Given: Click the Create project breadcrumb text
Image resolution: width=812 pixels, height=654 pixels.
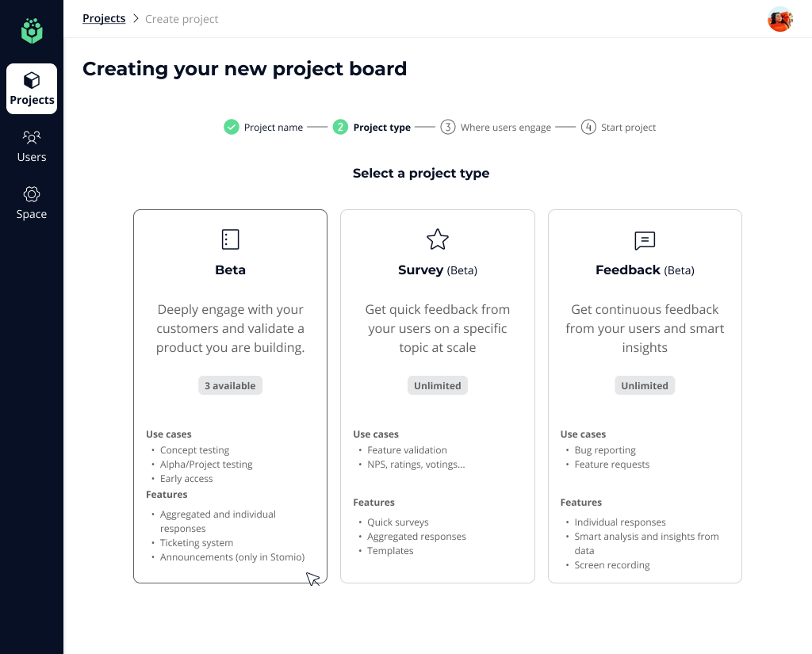Looking at the screenshot, I should click(x=182, y=19).
